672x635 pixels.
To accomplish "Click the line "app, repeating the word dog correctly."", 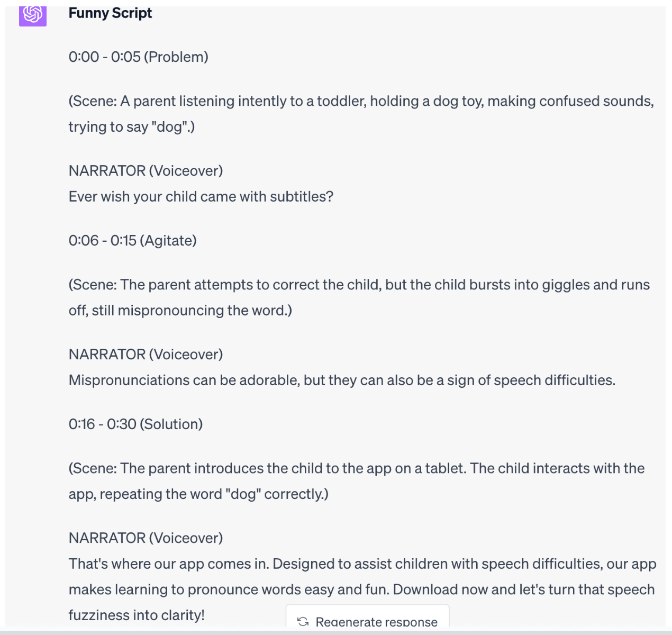I will [x=198, y=494].
